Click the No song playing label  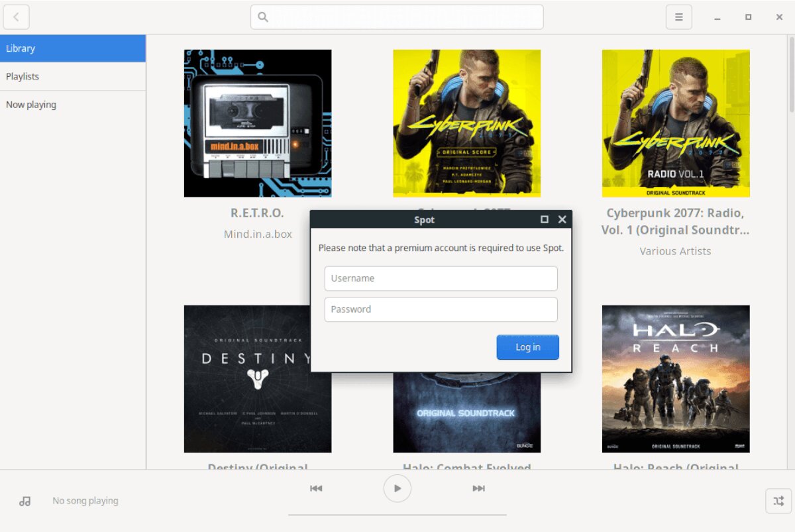85,501
